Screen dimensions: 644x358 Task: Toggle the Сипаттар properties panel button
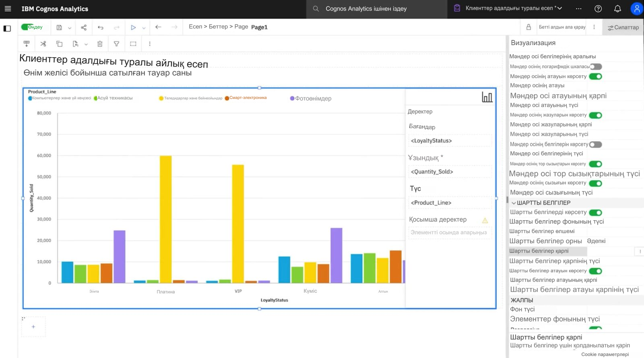coord(623,27)
